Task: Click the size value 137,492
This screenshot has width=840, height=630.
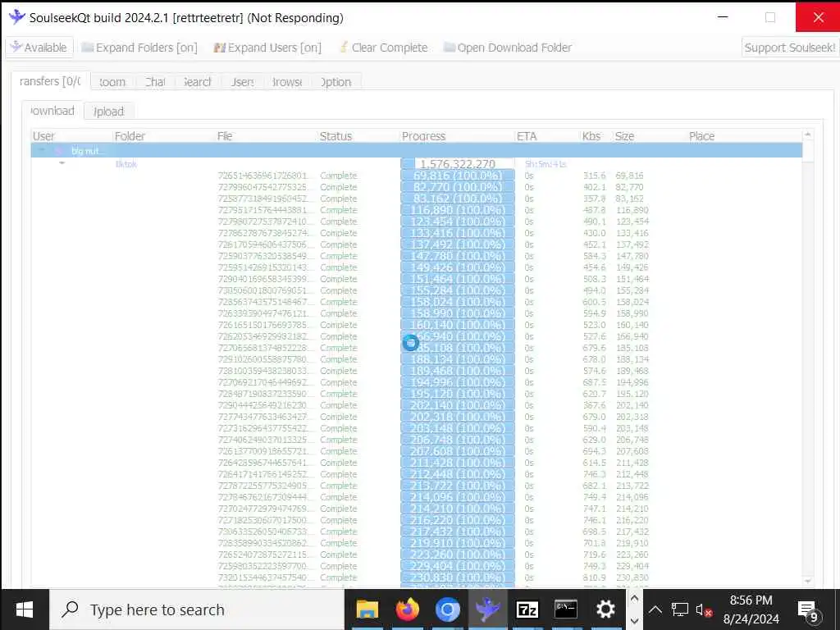Action: pyautogui.click(x=632, y=244)
